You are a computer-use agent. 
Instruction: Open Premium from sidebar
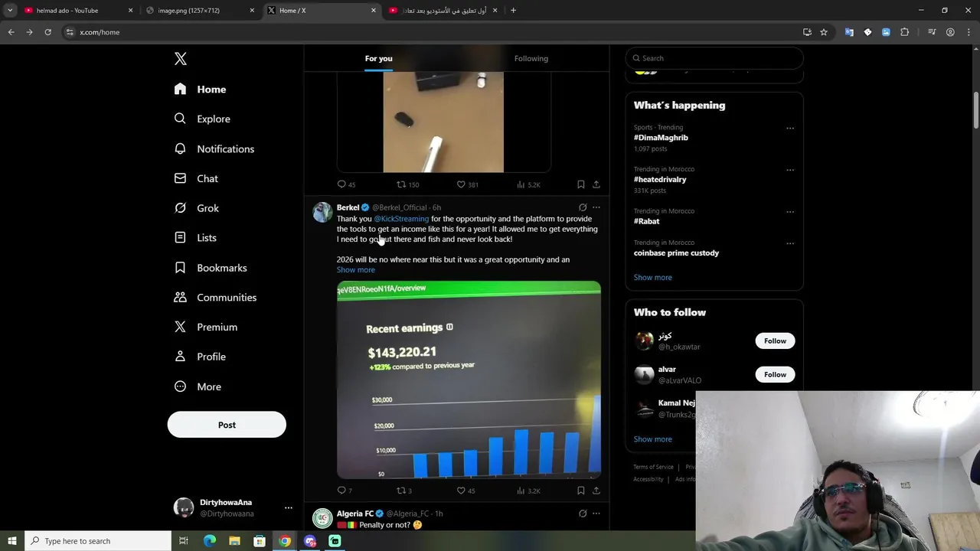[x=206, y=327]
